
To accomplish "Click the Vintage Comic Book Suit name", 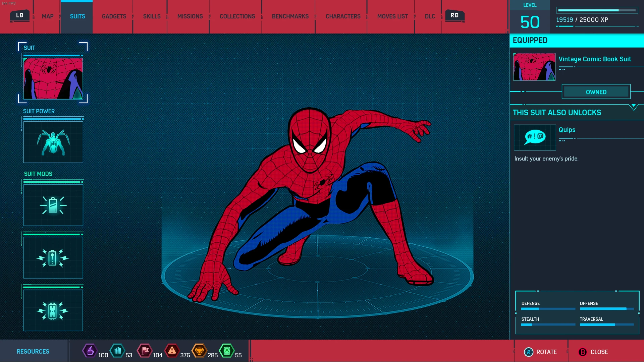I will coord(595,59).
